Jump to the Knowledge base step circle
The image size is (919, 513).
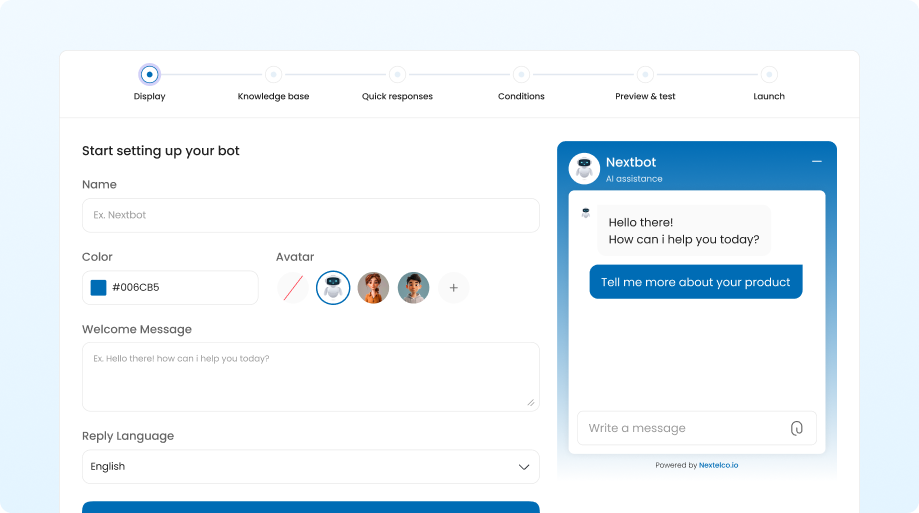[273, 74]
